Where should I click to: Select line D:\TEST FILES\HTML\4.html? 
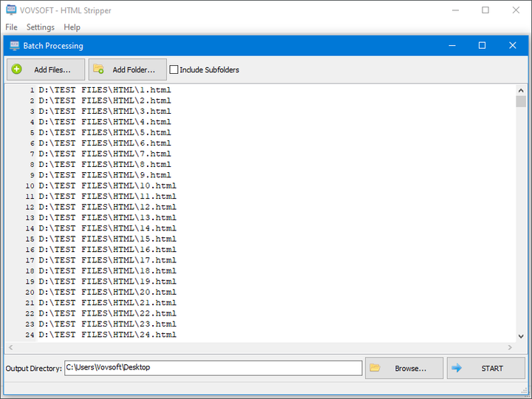105,122
